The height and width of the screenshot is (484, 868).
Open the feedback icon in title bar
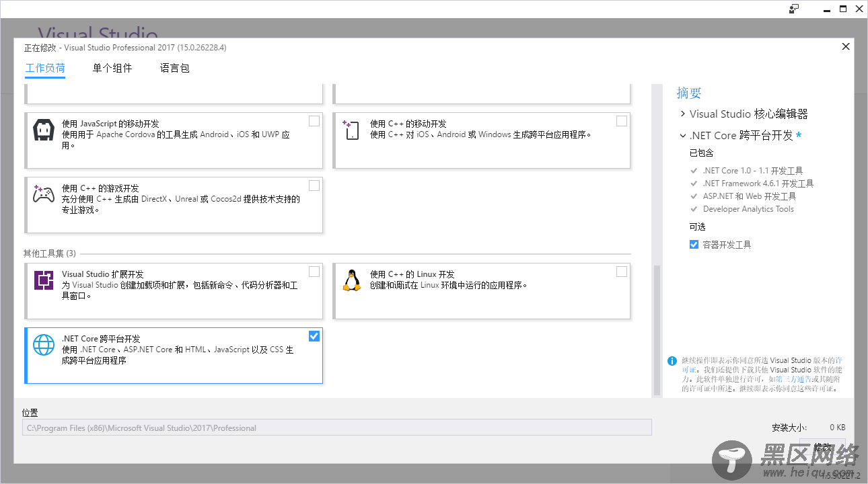tap(794, 9)
